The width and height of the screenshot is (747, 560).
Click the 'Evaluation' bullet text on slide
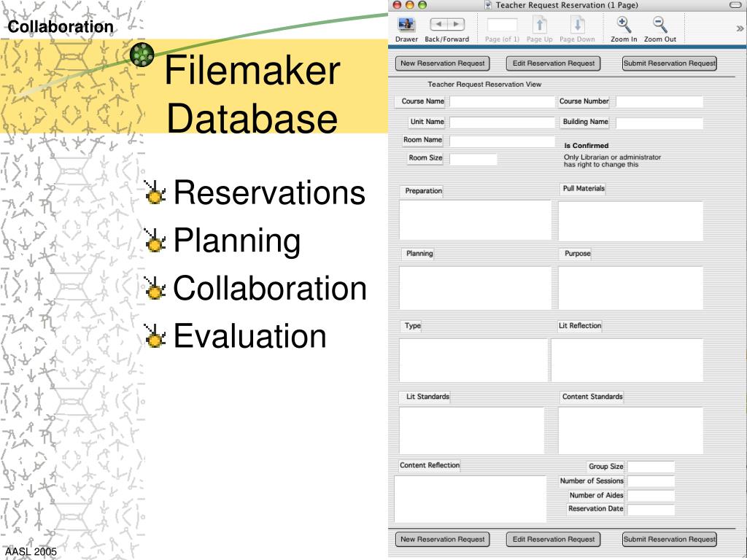click(x=249, y=335)
